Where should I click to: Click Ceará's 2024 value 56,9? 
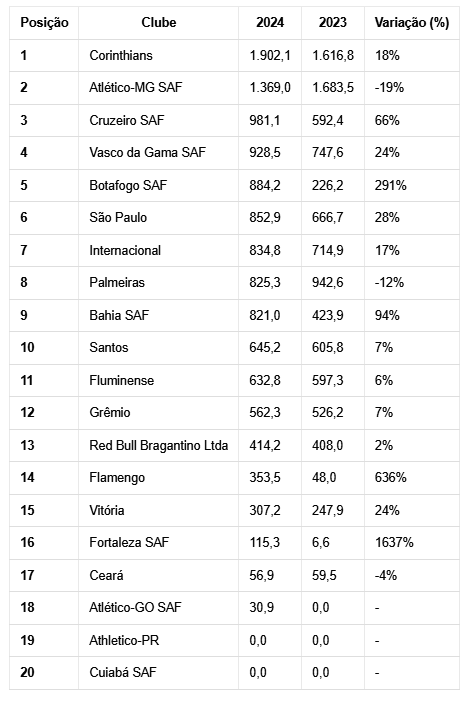pyautogui.click(x=262, y=575)
